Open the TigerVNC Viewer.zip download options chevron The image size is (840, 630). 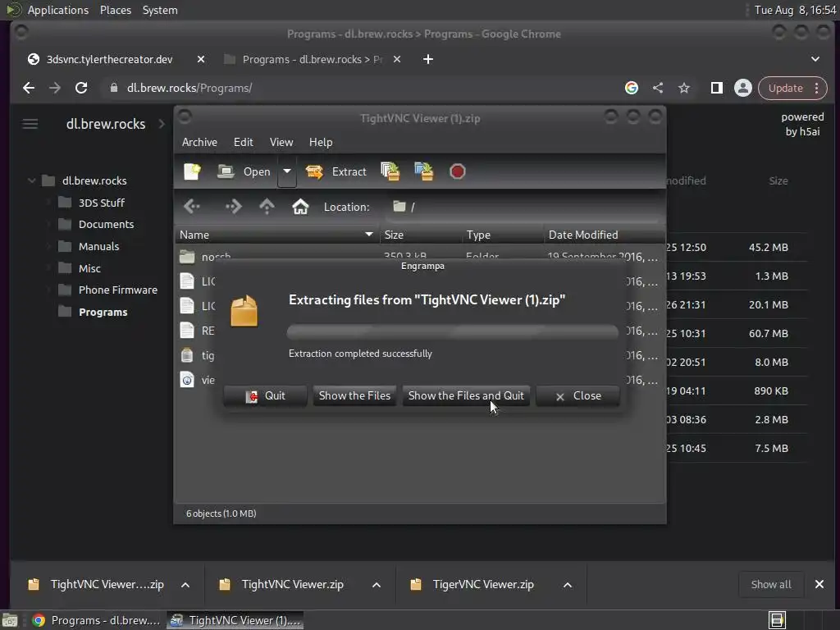pyautogui.click(x=568, y=585)
